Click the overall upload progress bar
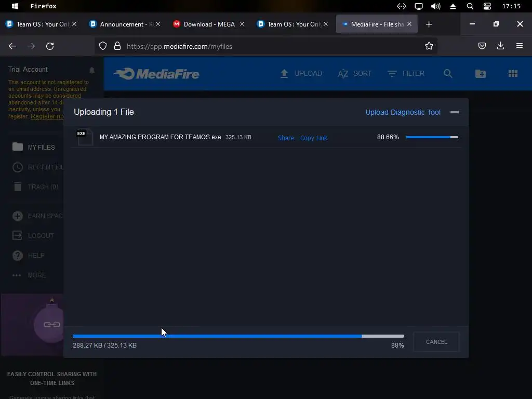This screenshot has height=399, width=532. click(238, 336)
